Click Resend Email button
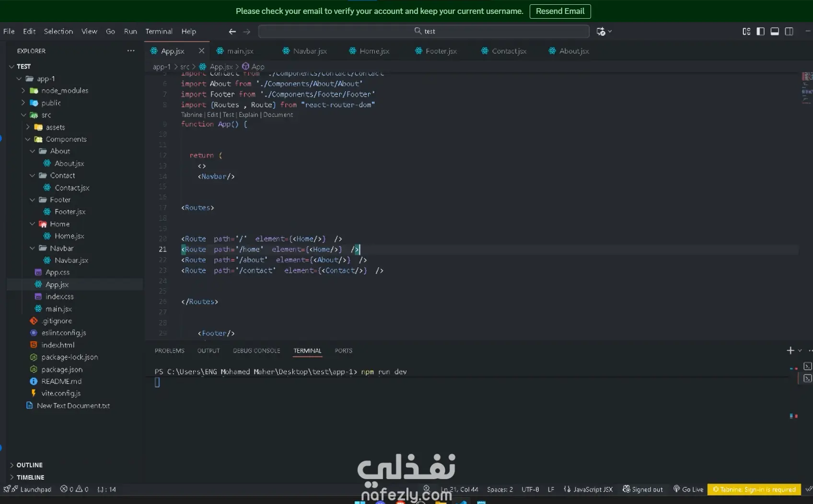 [x=560, y=11]
